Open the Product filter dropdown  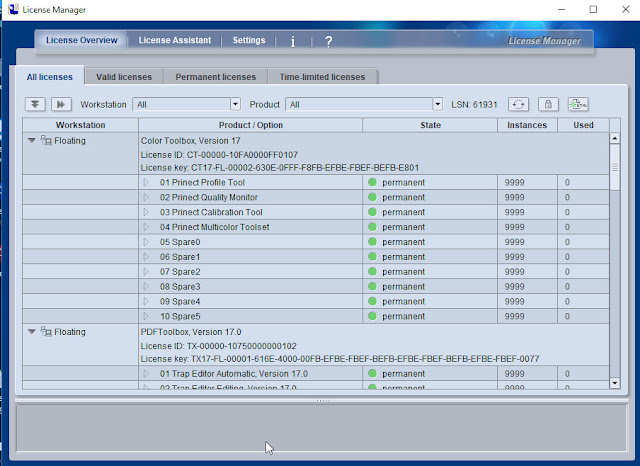[438, 104]
